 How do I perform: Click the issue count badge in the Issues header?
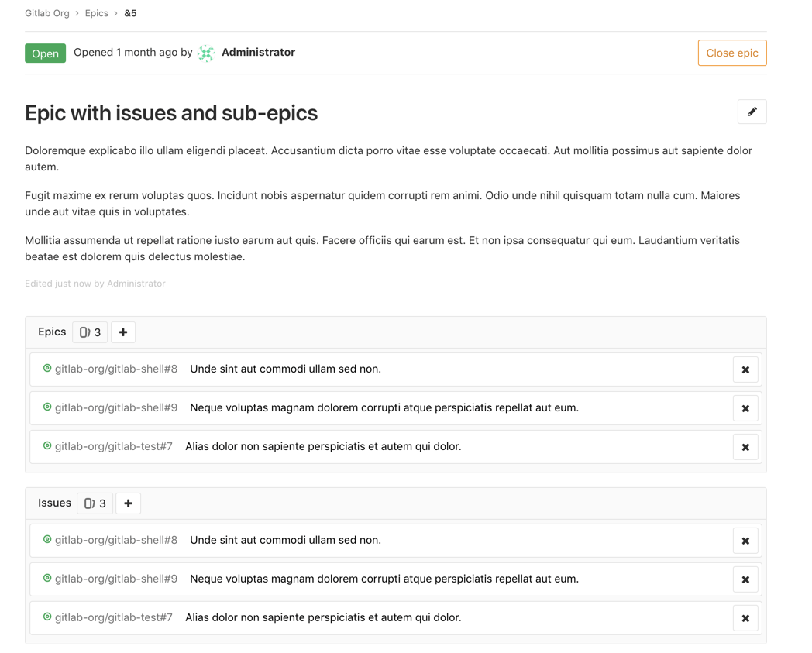click(x=95, y=503)
